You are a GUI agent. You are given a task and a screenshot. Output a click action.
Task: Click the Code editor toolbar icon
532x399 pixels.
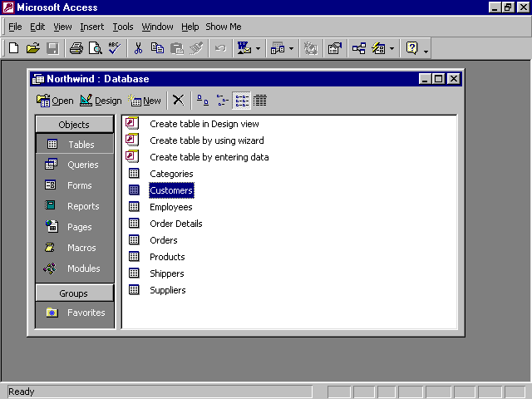coord(310,48)
